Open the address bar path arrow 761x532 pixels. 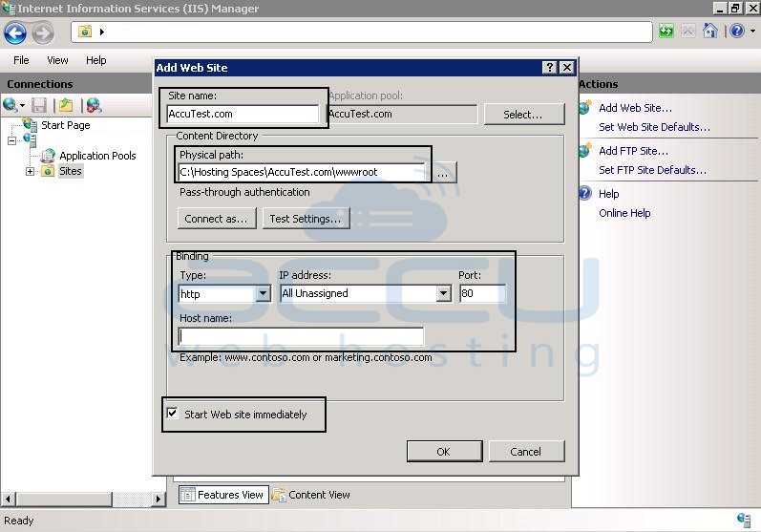[x=102, y=32]
